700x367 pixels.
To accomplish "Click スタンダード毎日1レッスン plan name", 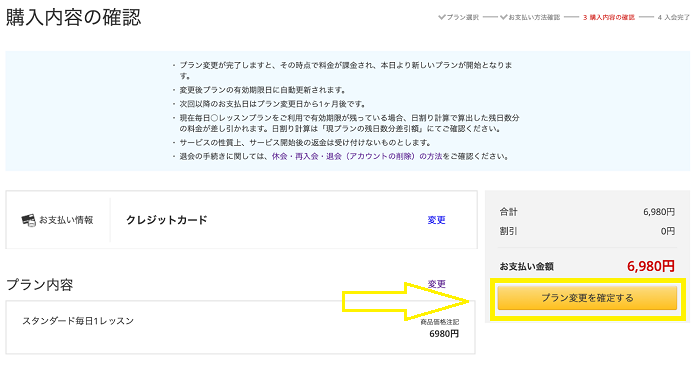I will click(x=78, y=321).
